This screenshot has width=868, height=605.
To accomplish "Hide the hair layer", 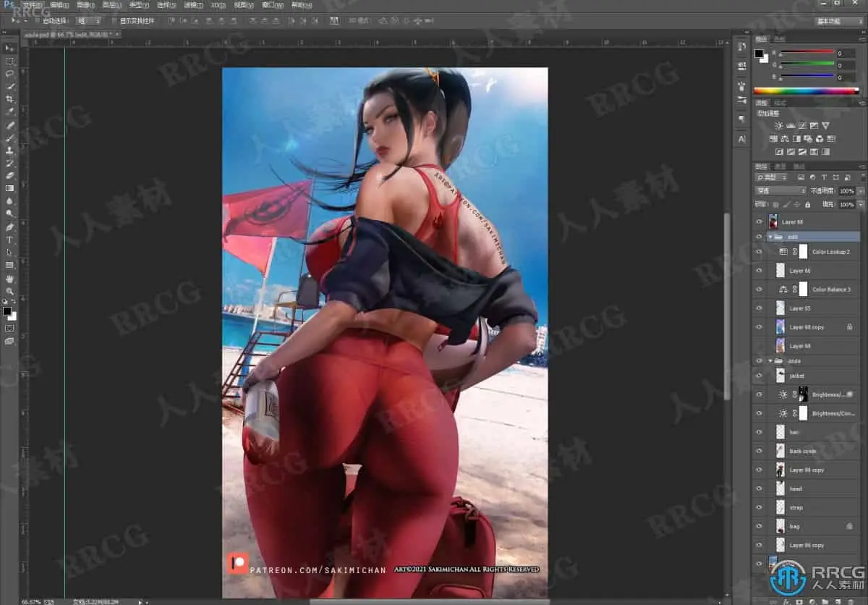I will click(759, 432).
